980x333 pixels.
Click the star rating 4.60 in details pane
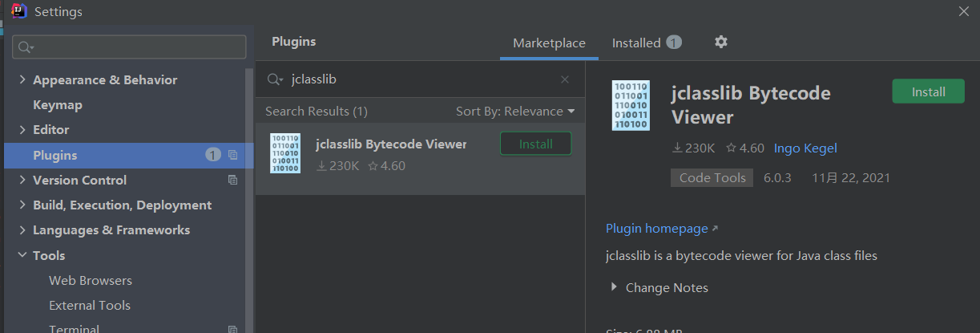pos(744,148)
